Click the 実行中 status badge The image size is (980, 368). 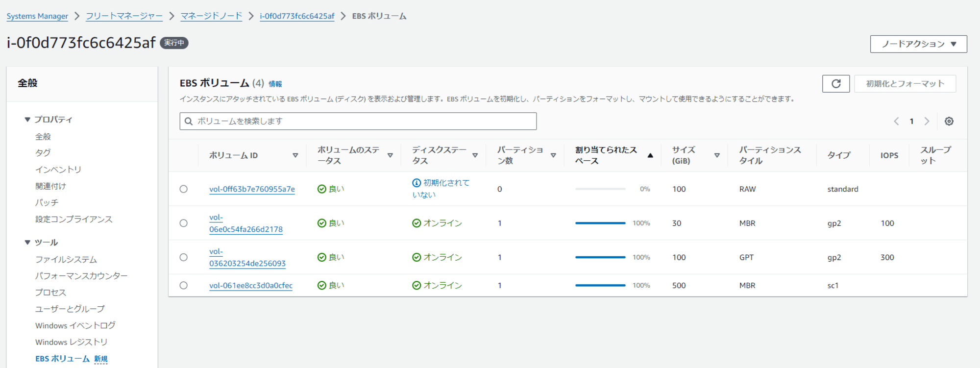pos(174,43)
